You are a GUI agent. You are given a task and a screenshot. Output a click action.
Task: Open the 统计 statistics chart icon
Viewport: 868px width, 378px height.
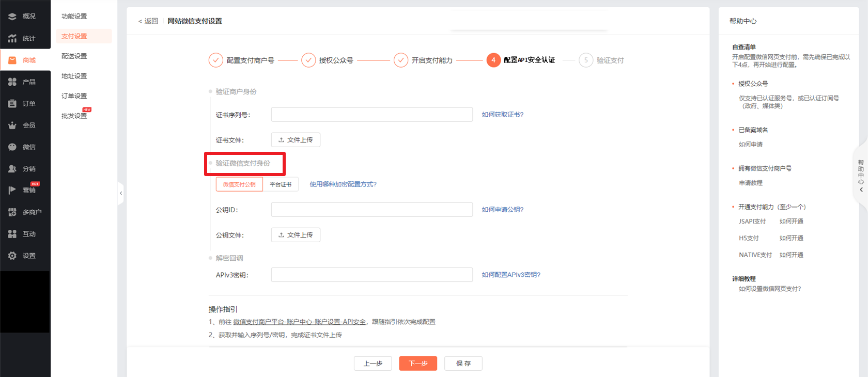point(12,38)
